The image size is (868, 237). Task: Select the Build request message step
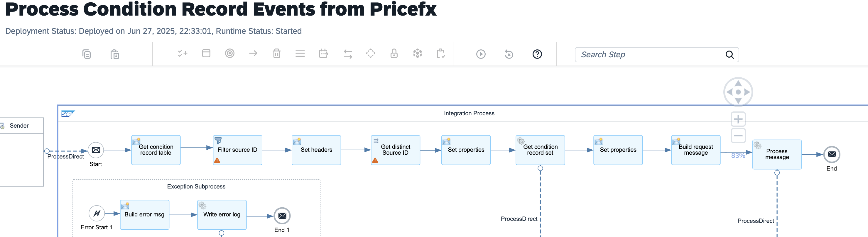pyautogui.click(x=695, y=150)
